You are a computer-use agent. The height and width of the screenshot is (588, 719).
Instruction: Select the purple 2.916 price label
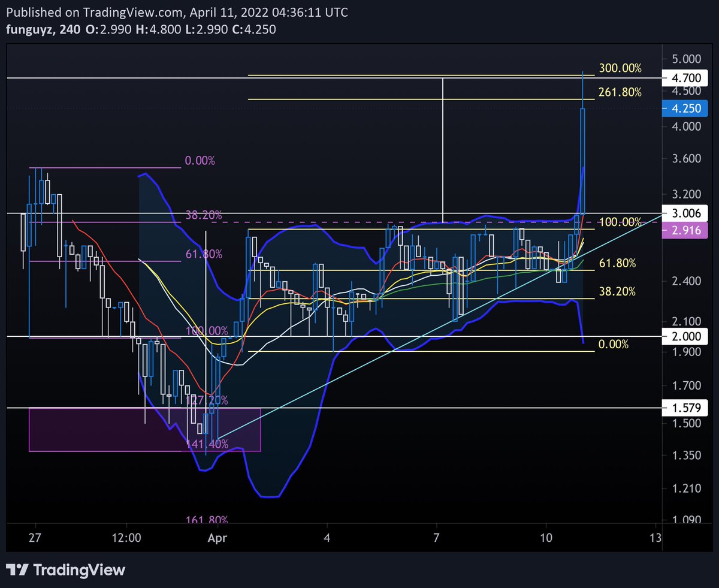(x=685, y=230)
